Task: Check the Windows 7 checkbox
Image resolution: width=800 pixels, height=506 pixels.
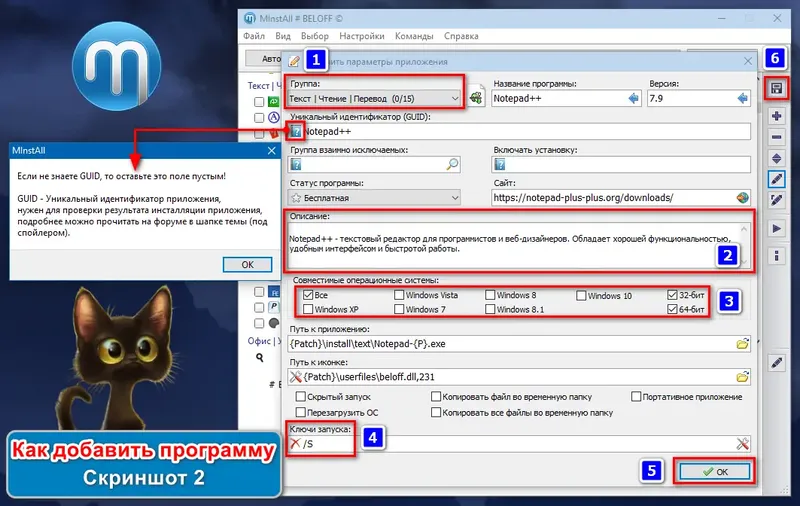Action: 399,309
